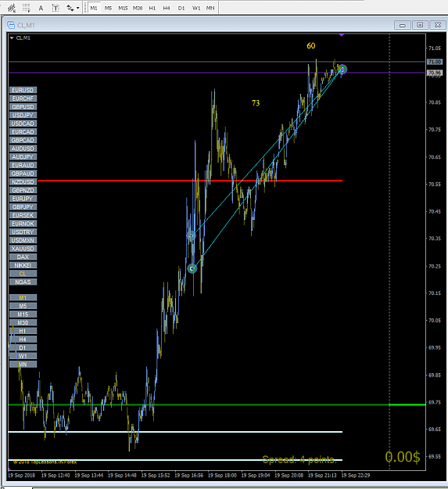Load the EURCAD symbol button
This screenshot has height=489, width=448.
23,132
